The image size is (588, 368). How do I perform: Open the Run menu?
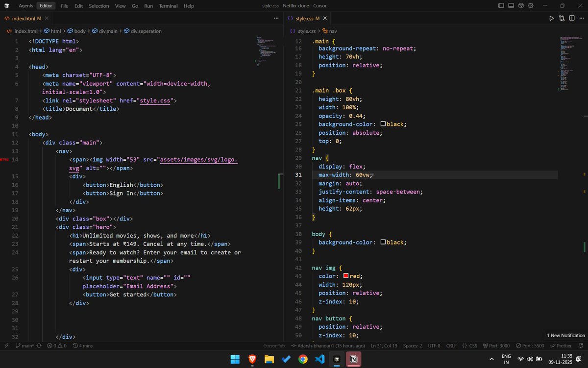coord(148,6)
